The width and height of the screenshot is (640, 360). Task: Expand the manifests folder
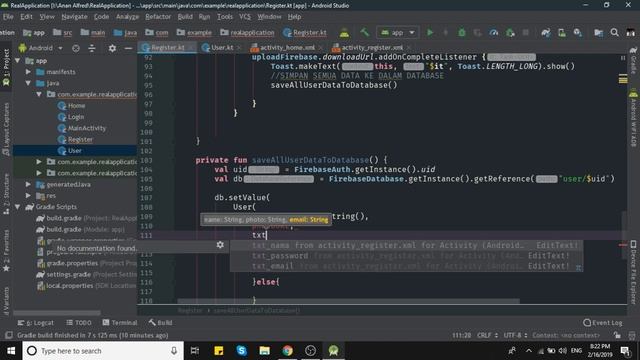tap(28, 72)
